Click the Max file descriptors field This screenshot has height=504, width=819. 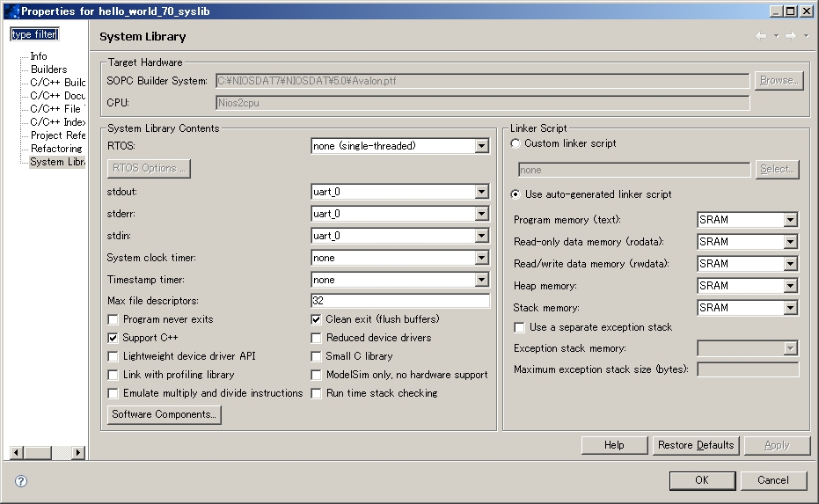click(399, 301)
